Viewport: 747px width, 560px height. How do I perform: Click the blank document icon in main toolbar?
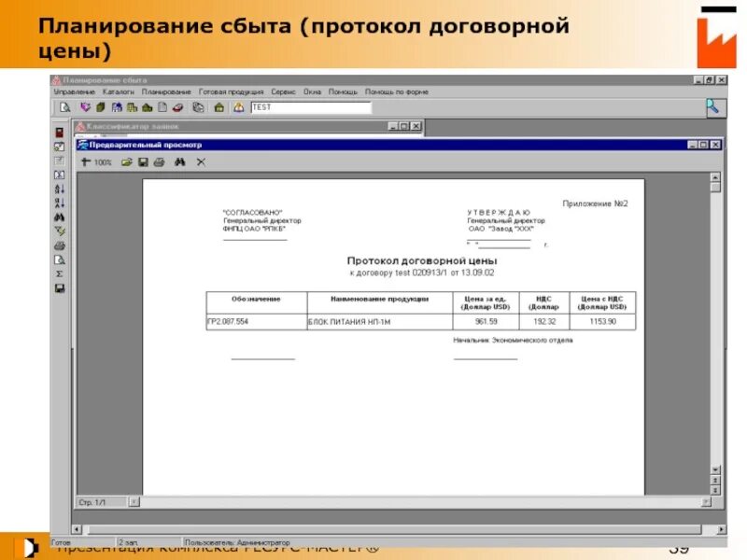coord(162,107)
